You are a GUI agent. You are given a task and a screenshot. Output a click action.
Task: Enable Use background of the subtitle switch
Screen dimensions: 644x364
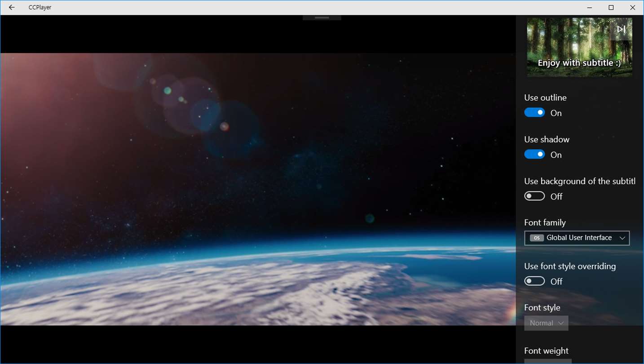(x=534, y=196)
